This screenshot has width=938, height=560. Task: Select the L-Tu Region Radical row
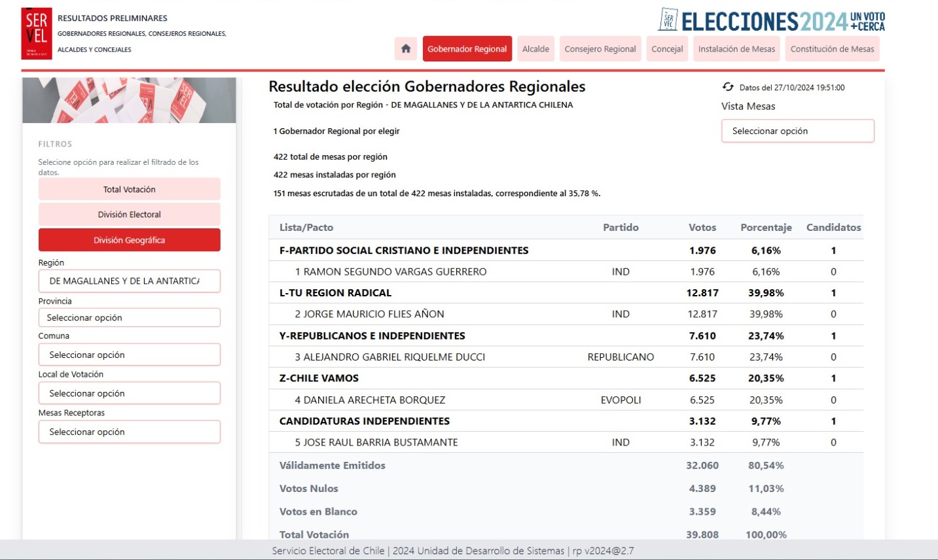566,293
